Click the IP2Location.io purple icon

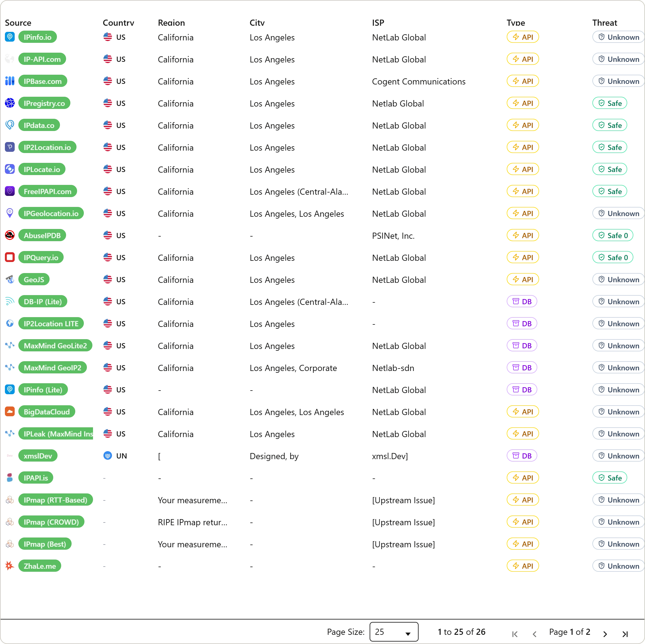point(10,147)
